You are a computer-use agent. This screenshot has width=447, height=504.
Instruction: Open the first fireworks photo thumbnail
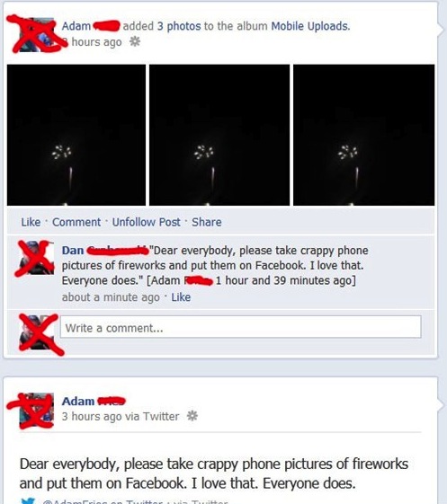tap(76, 135)
